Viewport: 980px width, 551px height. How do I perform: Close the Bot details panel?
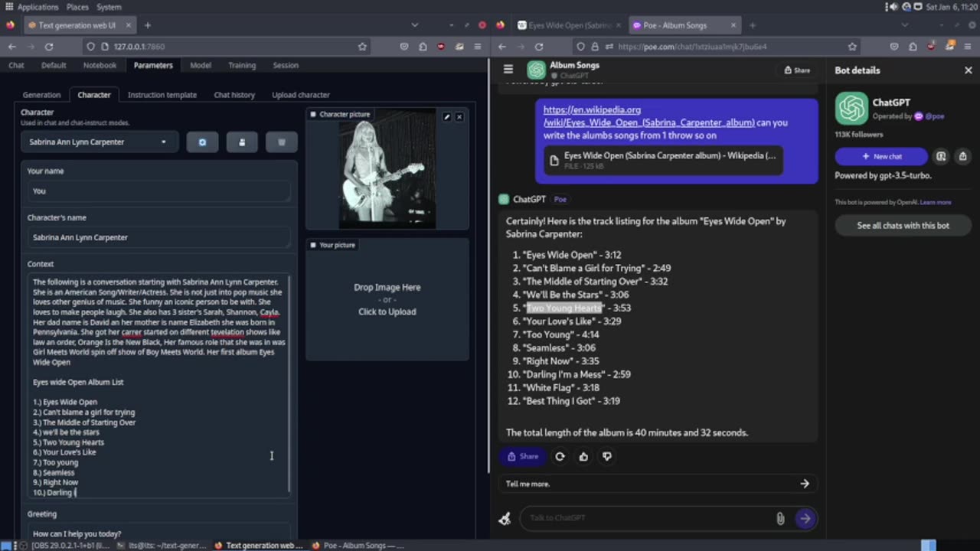968,70
